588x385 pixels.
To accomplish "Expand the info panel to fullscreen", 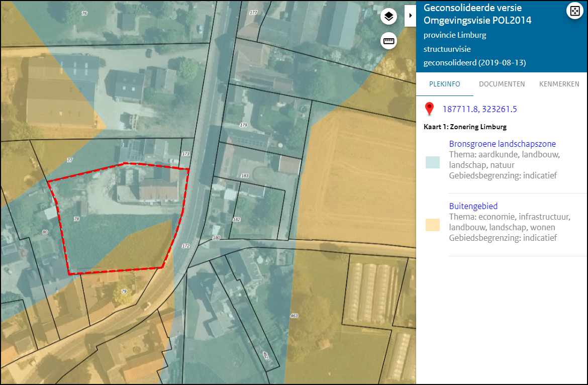I will [574, 10].
